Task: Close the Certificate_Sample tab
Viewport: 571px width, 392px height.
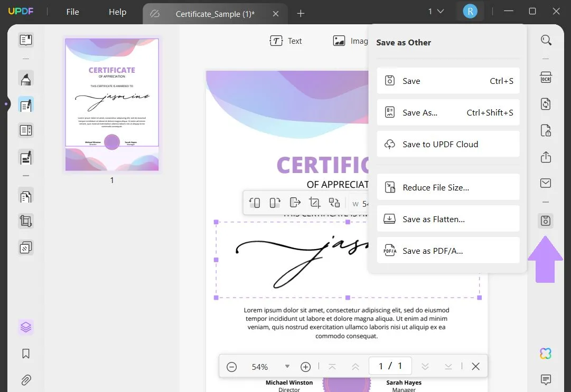Action: (x=276, y=14)
